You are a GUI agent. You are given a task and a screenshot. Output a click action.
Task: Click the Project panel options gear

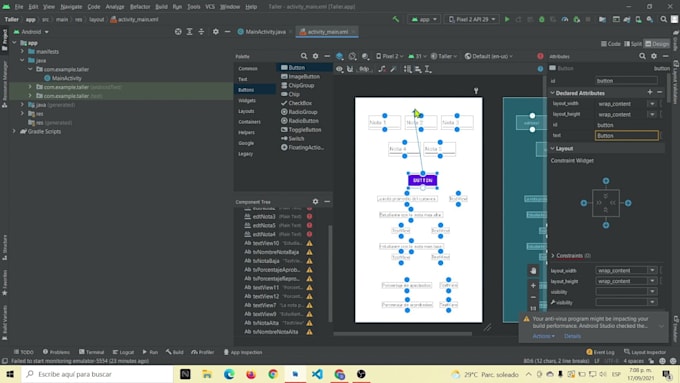[216, 32]
